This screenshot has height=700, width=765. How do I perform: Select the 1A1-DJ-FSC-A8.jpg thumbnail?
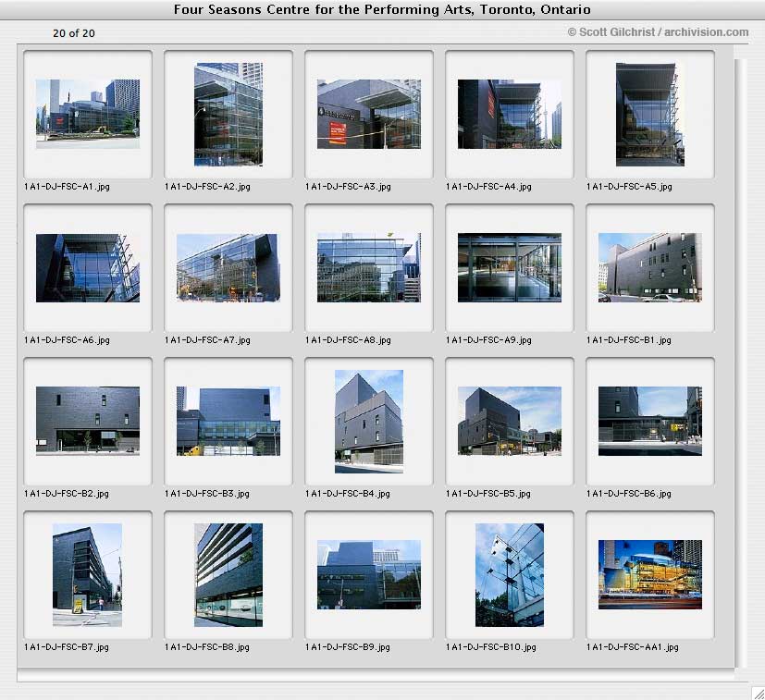tap(369, 268)
